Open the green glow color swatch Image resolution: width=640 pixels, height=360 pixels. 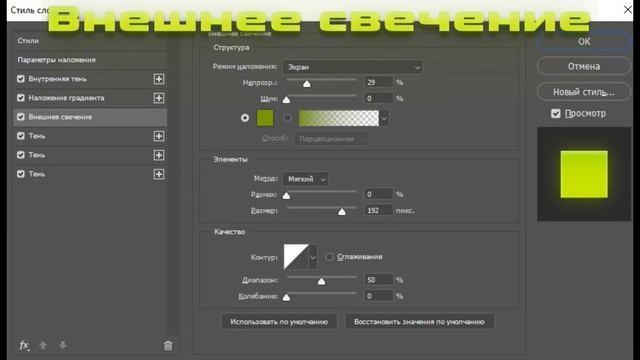tap(265, 118)
